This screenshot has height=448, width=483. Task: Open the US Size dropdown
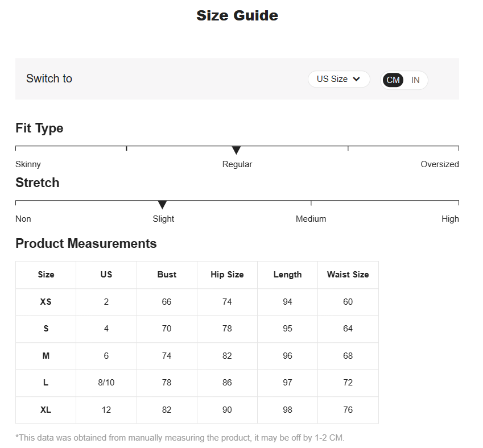coord(338,79)
